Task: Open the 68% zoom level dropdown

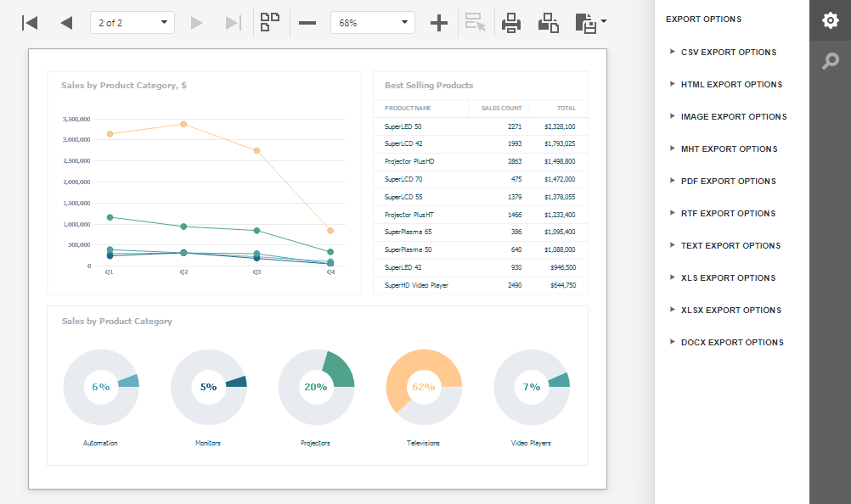Action: tap(372, 23)
